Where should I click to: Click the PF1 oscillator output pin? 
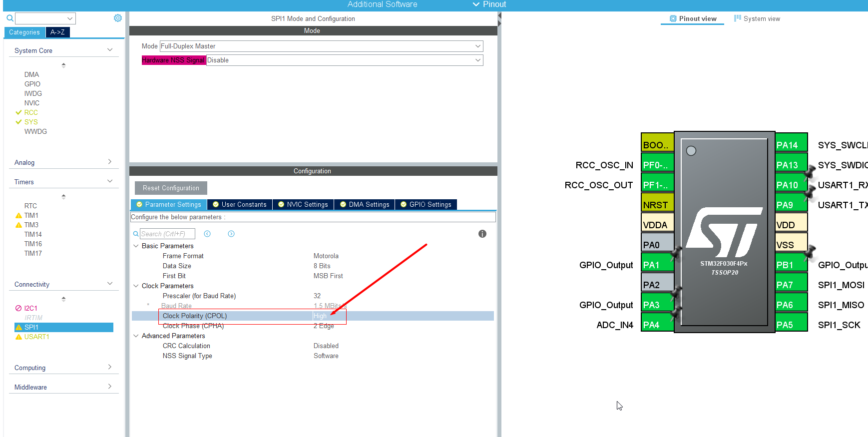[658, 182]
